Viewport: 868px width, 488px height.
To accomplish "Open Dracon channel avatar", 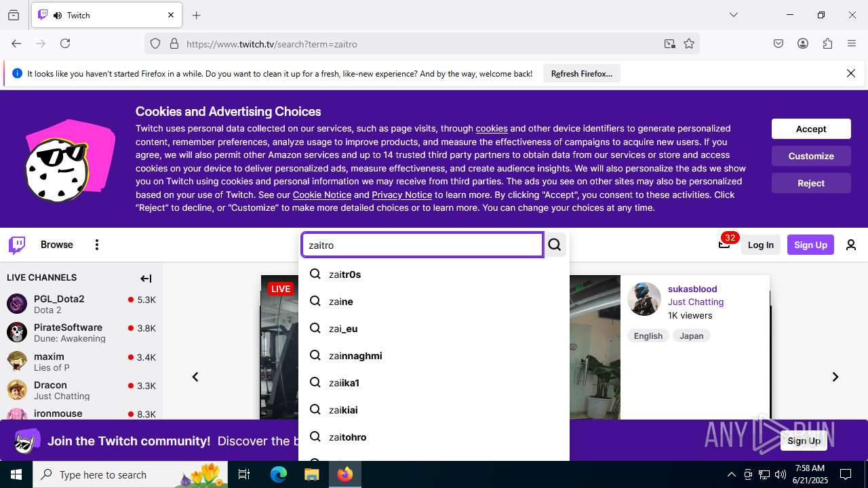I will (x=17, y=390).
